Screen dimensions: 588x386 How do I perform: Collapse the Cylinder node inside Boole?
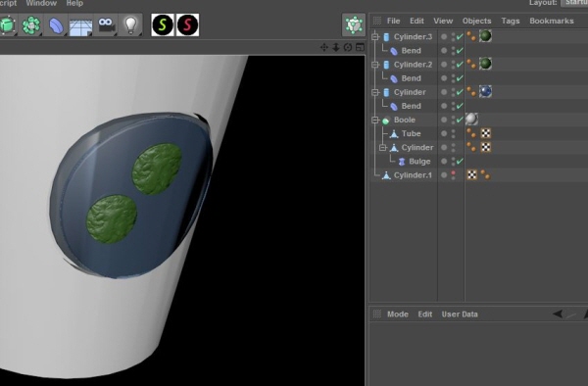(x=382, y=148)
